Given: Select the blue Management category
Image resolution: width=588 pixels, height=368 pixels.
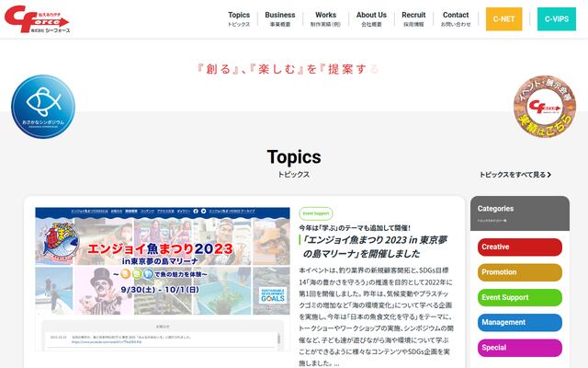Looking at the screenshot, I should tap(520, 323).
